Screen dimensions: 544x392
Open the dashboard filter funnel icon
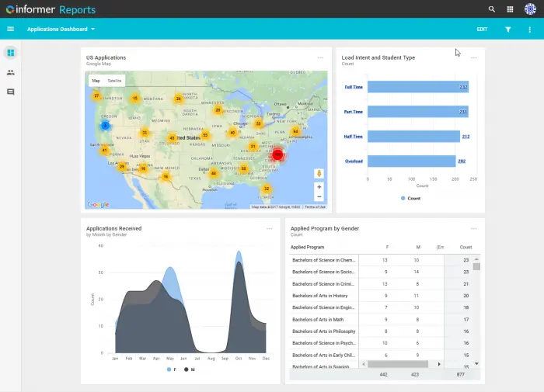point(508,29)
